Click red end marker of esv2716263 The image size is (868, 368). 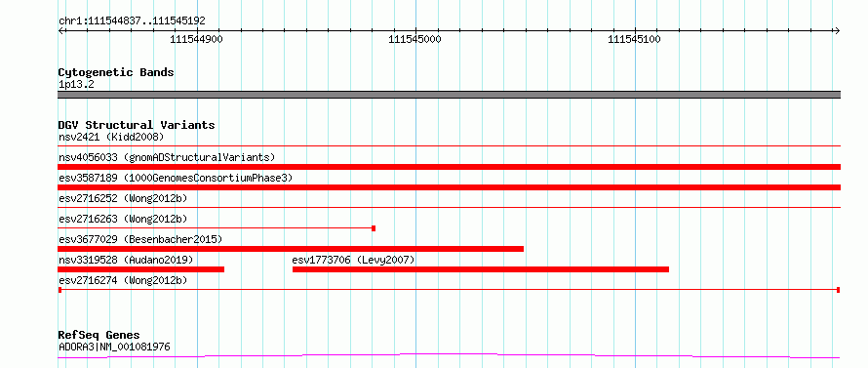point(374,228)
